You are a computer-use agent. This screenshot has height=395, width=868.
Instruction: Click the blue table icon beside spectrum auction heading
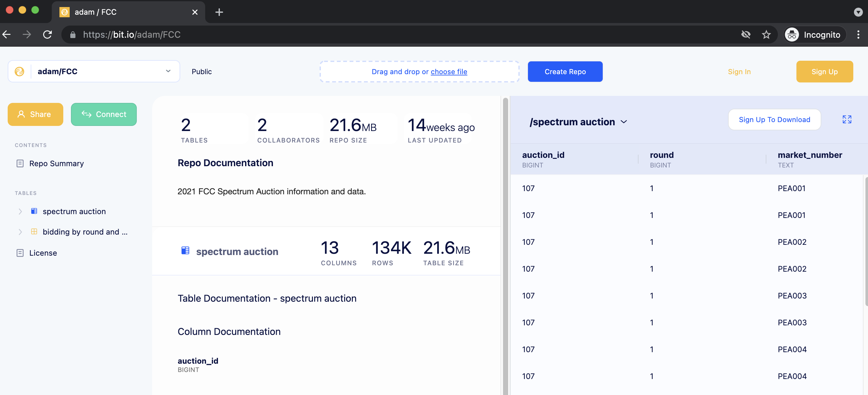pyautogui.click(x=185, y=251)
